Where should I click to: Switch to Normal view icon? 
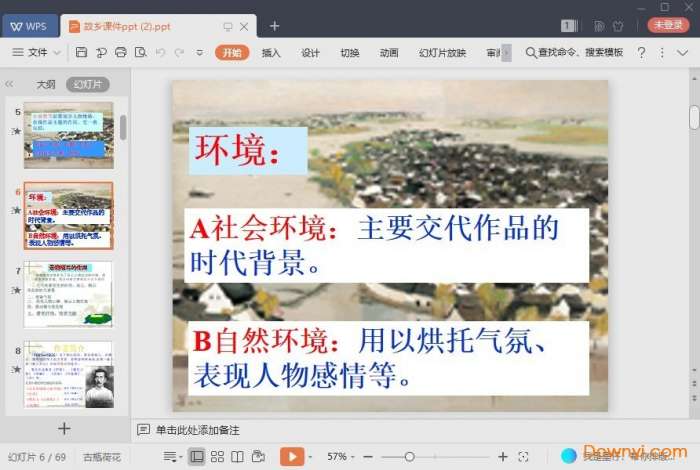(x=196, y=456)
